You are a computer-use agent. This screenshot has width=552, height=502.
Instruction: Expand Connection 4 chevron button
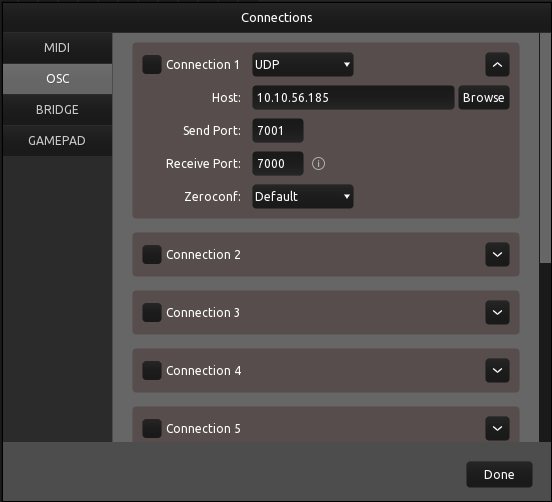click(497, 370)
